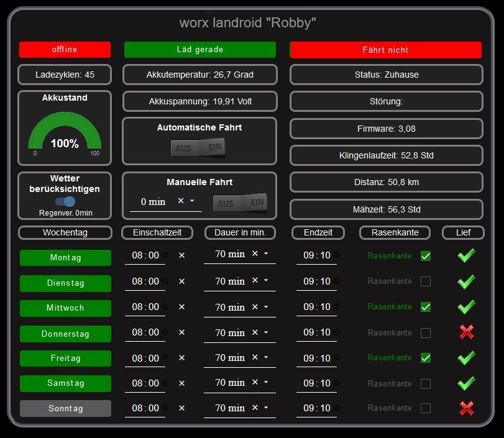Image resolution: width=504 pixels, height=438 pixels.
Task: Toggle the Automatische Fahrt AUS/EIN switch
Action: pos(198,147)
